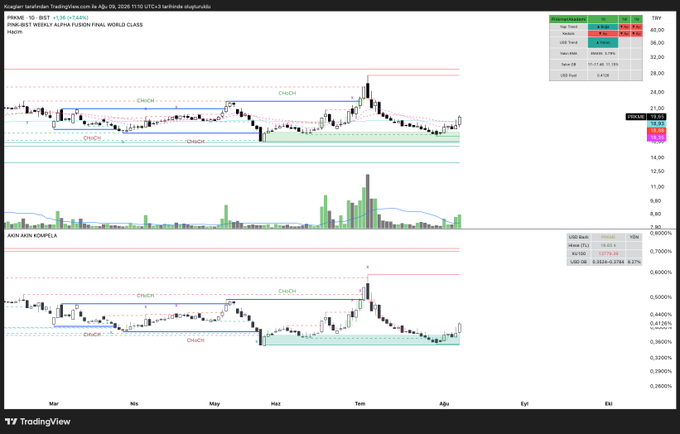Click the 0,4400% lower axis value
This screenshot has height=434, width=680.
point(660,314)
